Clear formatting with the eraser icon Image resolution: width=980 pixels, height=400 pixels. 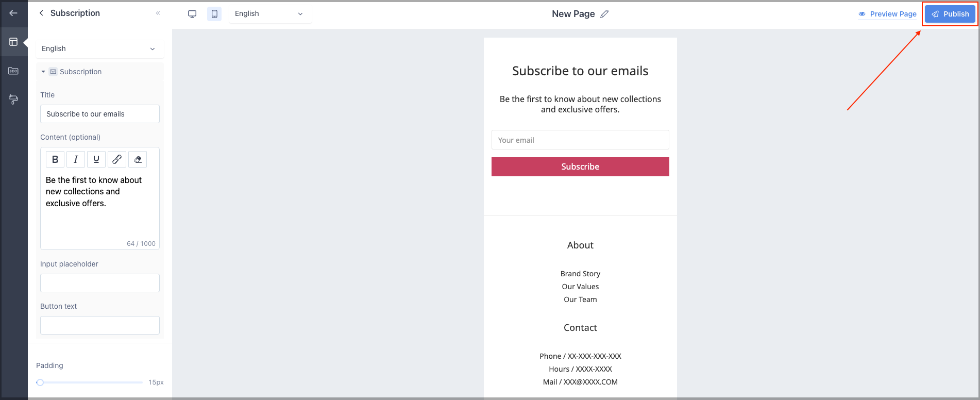(138, 159)
